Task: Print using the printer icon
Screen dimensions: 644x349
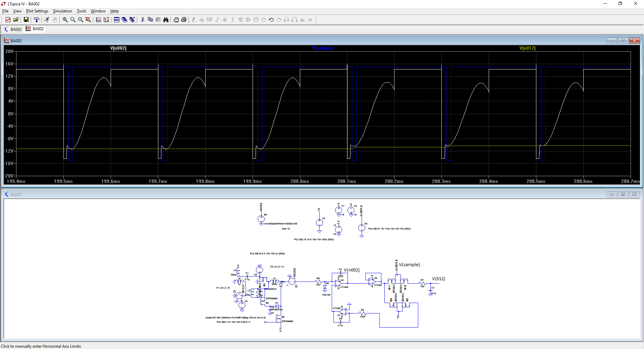Action: point(176,20)
